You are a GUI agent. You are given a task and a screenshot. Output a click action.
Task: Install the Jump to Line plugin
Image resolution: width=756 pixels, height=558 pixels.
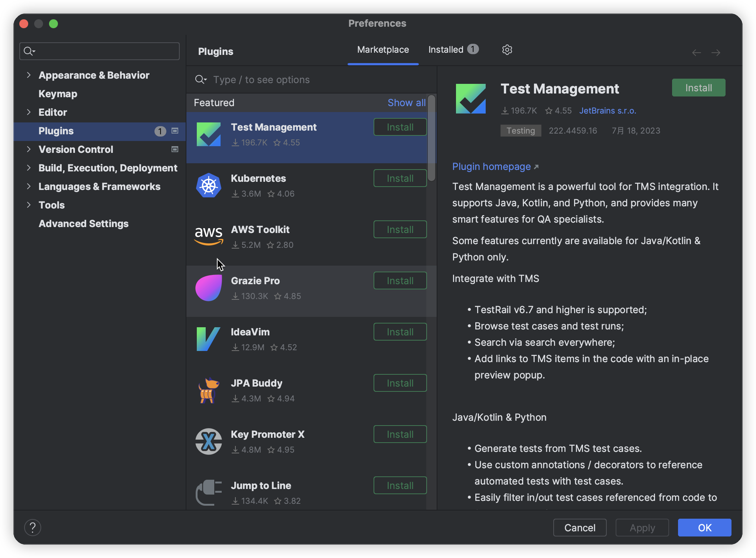[x=400, y=486]
